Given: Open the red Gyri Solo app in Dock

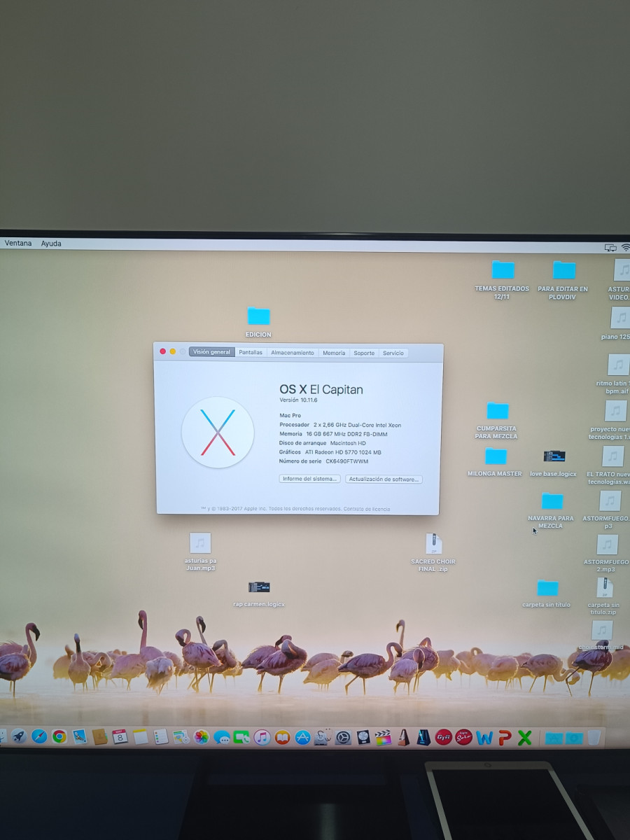Looking at the screenshot, I should [463, 737].
